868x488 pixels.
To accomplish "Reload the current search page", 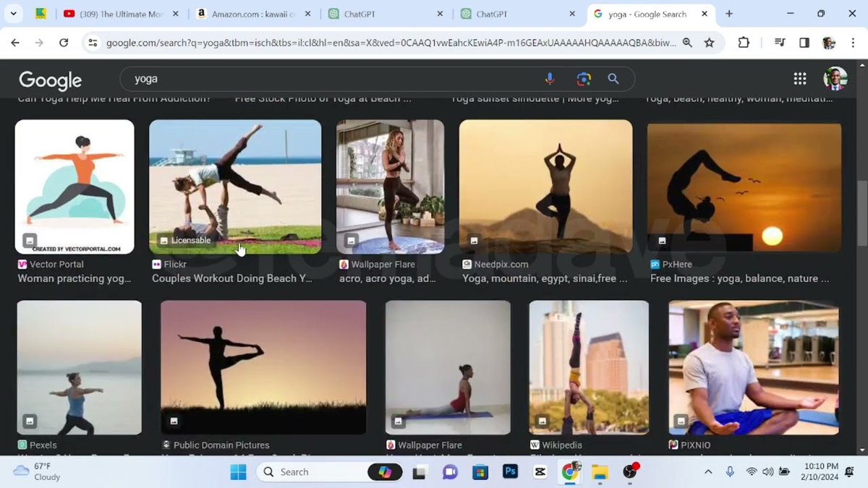I will pyautogui.click(x=64, y=43).
